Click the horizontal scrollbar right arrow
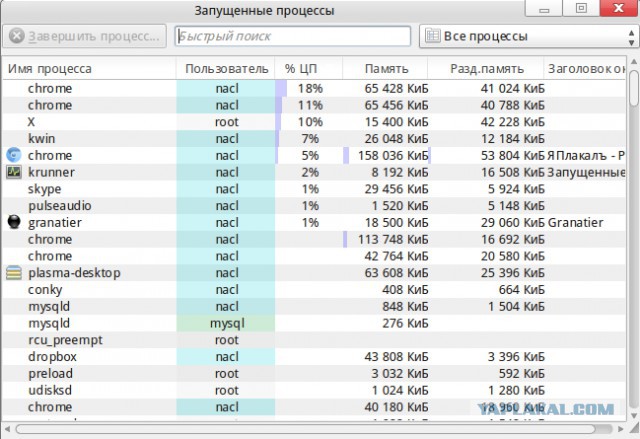This screenshot has height=439, width=640. (x=620, y=429)
